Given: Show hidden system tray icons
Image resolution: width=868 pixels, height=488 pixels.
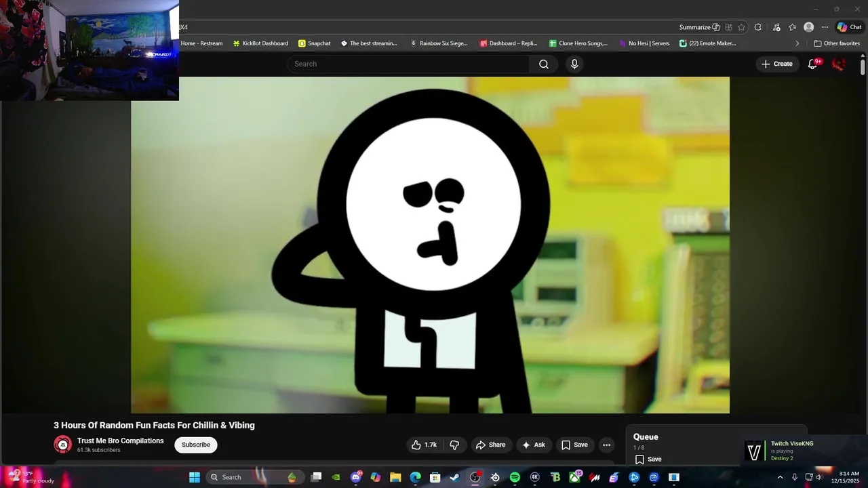Looking at the screenshot, I should (780, 477).
